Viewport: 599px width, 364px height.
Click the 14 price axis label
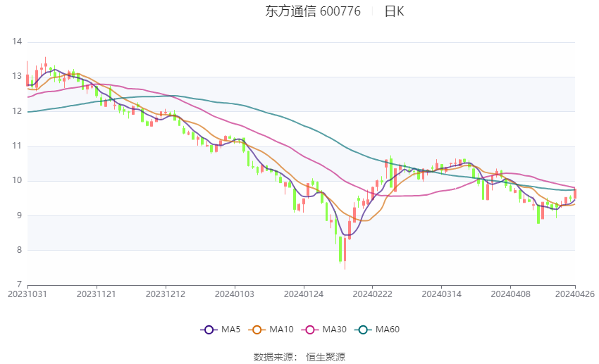(x=17, y=42)
